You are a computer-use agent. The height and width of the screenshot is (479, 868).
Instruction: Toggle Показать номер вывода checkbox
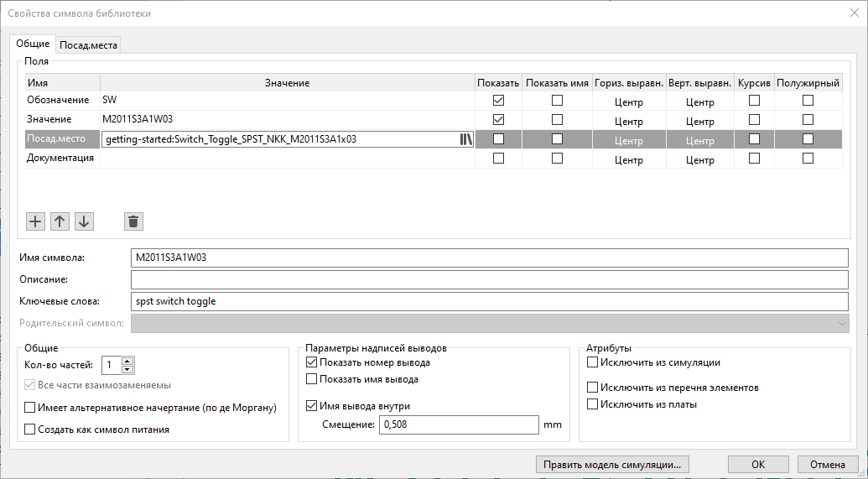(313, 362)
